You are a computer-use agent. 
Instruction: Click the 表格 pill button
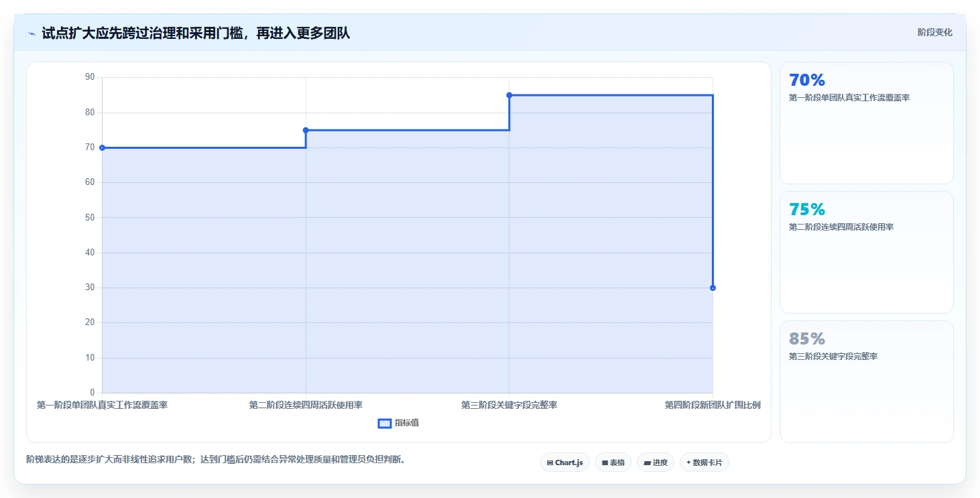pyautogui.click(x=613, y=462)
